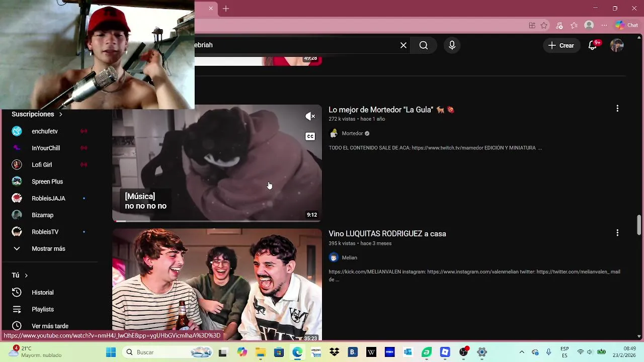Go to the Mortedor channel name

(352, 133)
